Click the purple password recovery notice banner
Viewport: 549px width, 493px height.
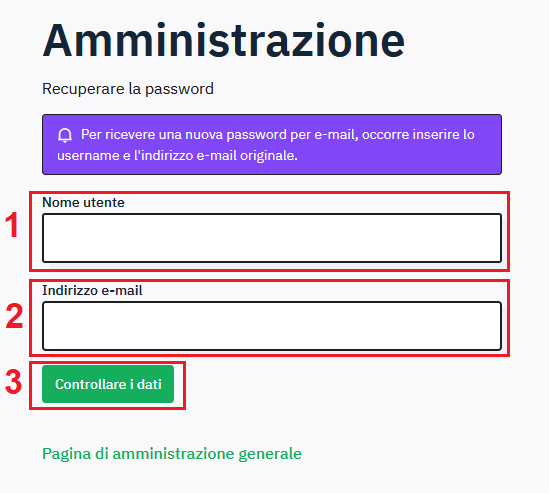[272, 144]
